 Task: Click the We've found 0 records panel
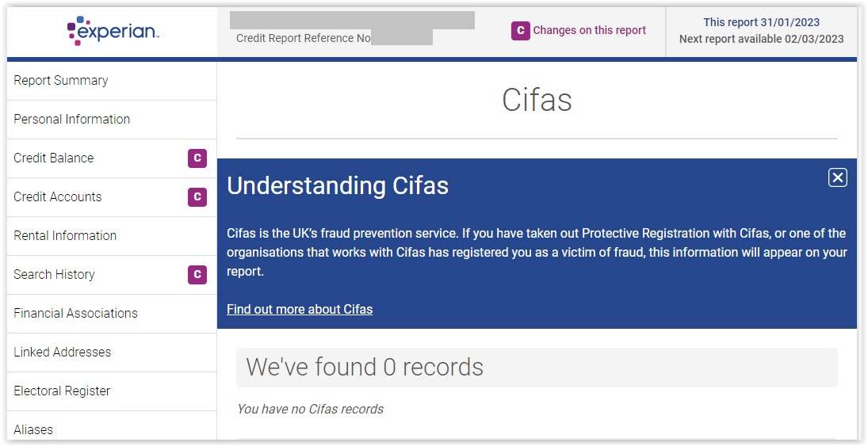click(x=537, y=368)
